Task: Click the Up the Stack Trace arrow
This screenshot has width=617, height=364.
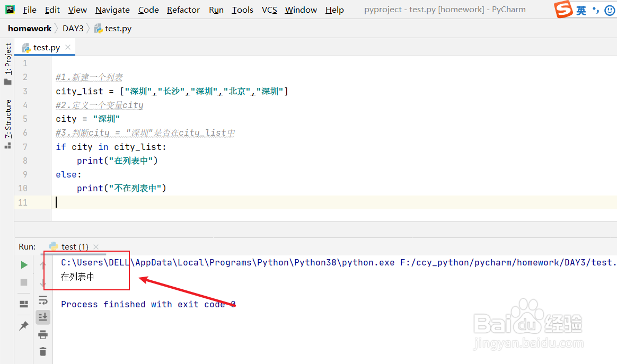Action: tap(43, 265)
